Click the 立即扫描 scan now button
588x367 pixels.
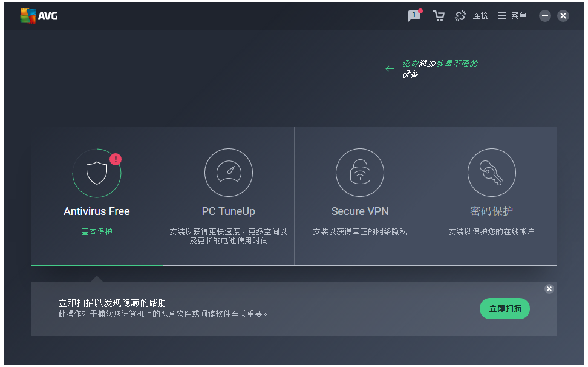[505, 308]
